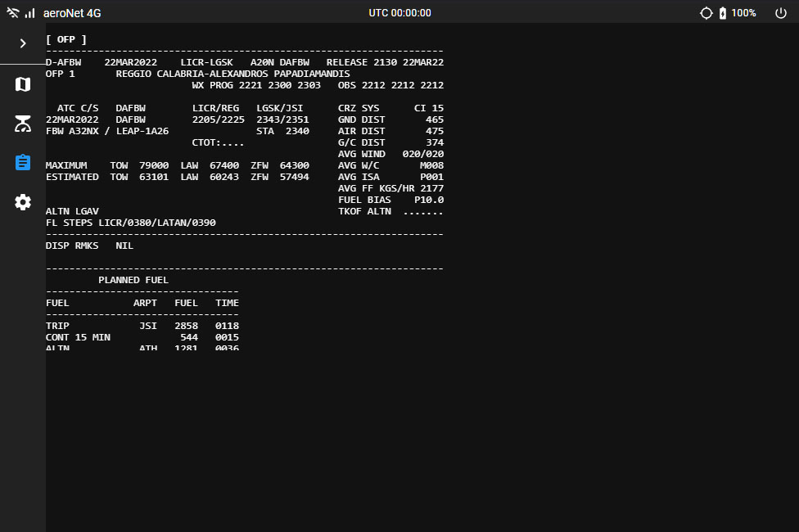Click the aeroNet 4G network label
This screenshot has height=532, width=799.
(72, 13)
